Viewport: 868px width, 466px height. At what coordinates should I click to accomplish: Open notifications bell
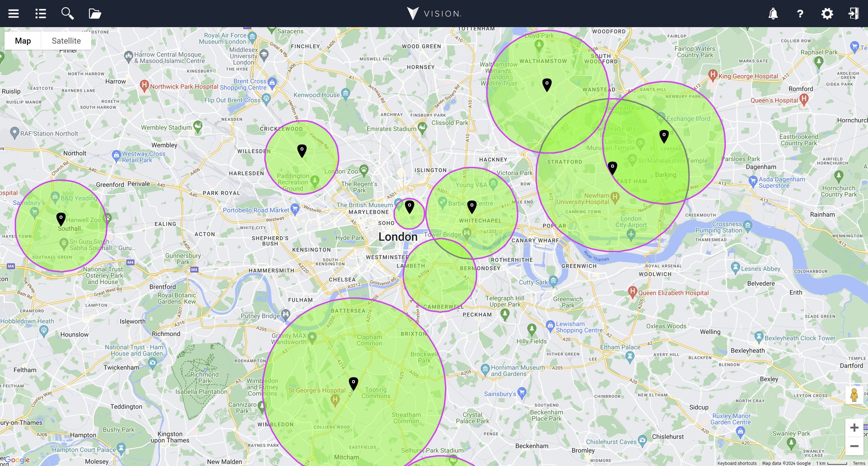pyautogui.click(x=773, y=13)
